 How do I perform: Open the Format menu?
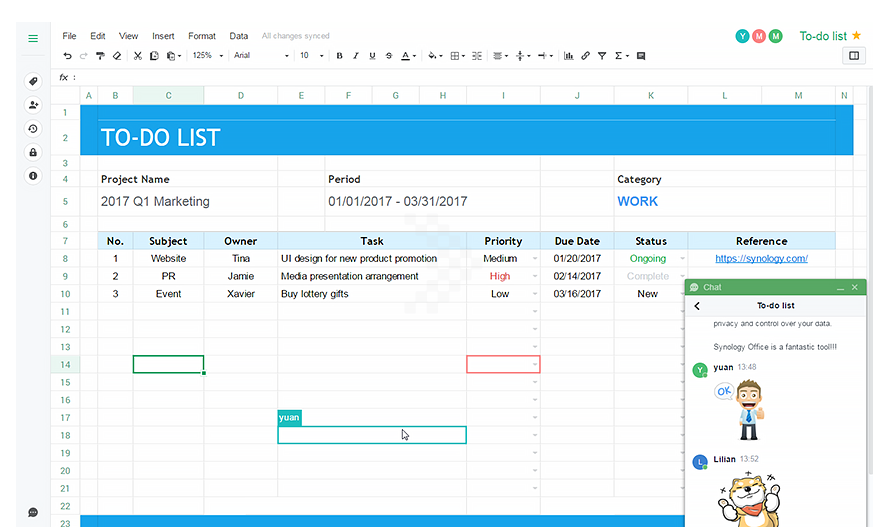point(202,36)
